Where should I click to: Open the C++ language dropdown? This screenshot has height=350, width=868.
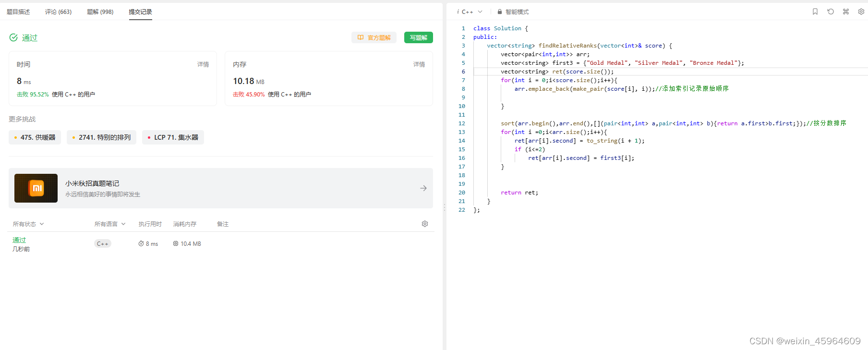click(x=472, y=12)
